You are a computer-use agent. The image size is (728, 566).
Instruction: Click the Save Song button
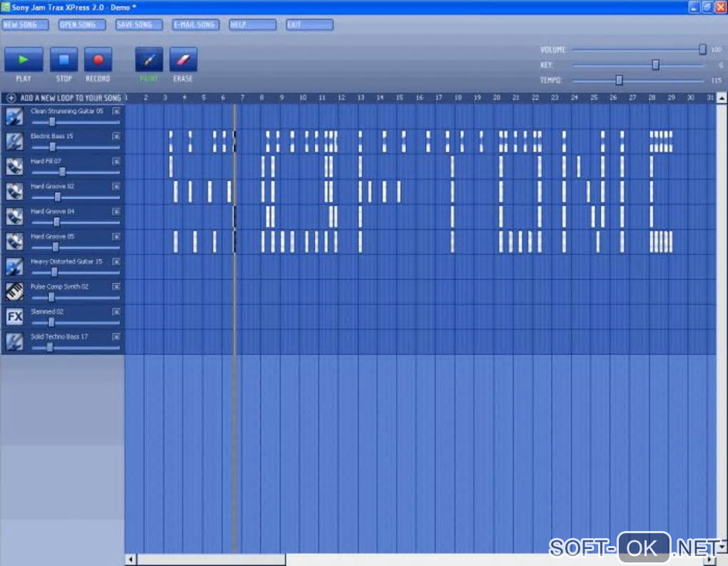point(139,24)
